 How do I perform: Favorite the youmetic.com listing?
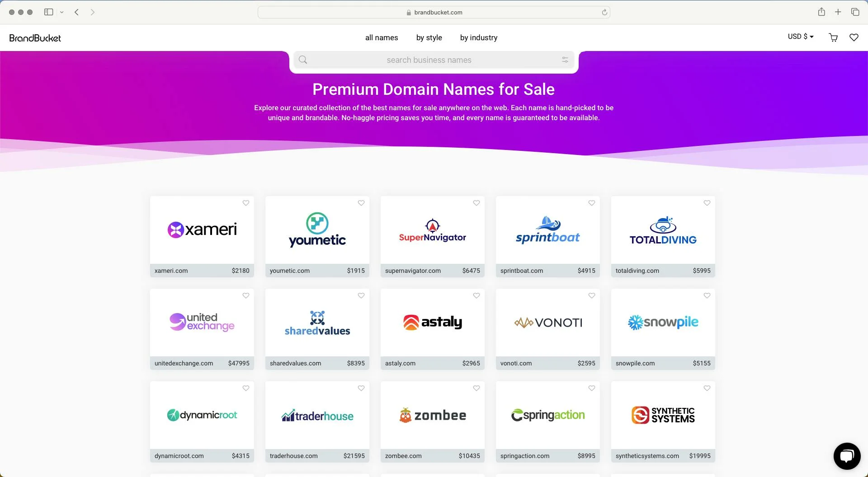[361, 203]
